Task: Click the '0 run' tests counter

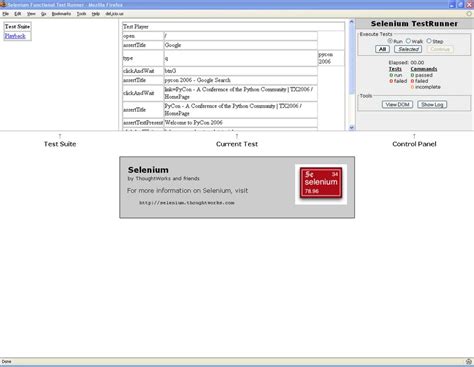Action: [396, 75]
